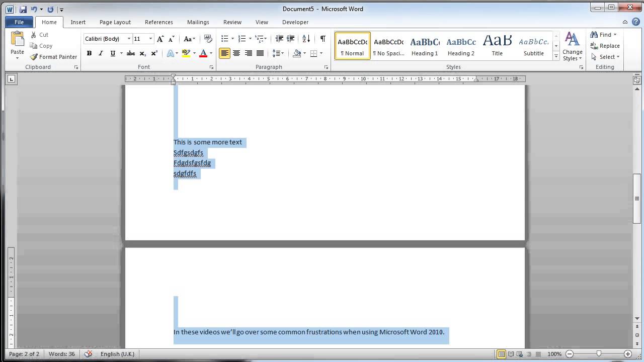
Task: Switch to the Mailings tab
Action: 198,22
